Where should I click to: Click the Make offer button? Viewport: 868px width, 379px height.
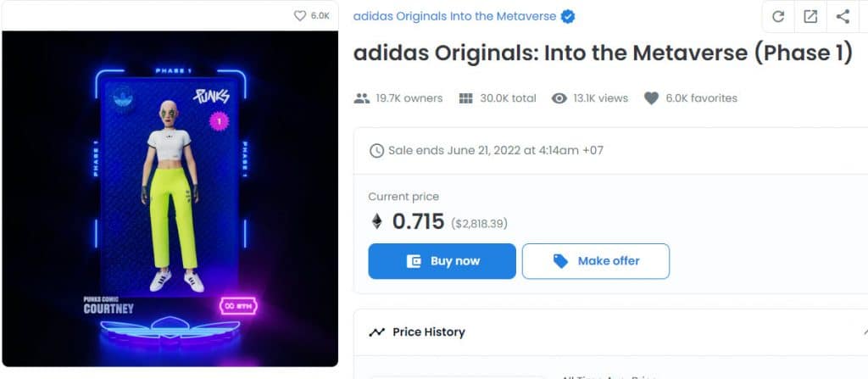[595, 261]
